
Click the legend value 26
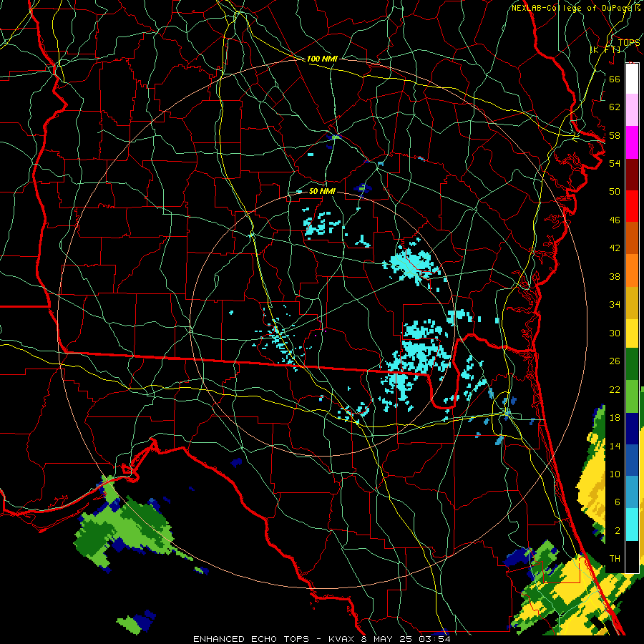click(x=615, y=361)
